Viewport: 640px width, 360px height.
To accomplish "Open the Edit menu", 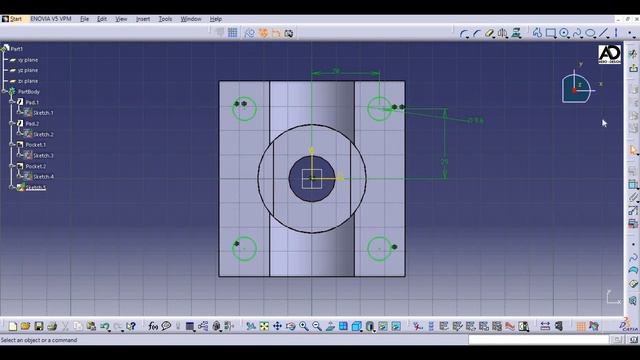I will (x=102, y=19).
